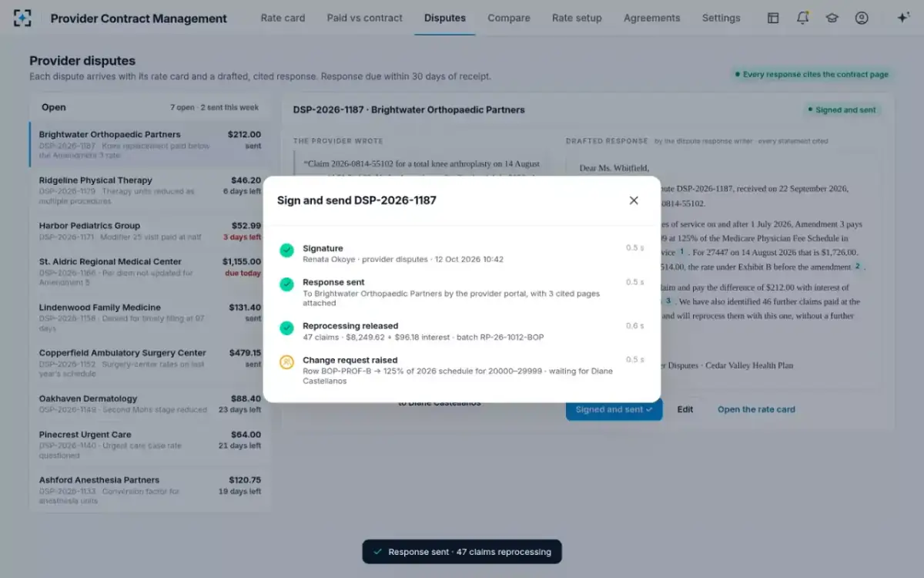Select the Ashford Anesthesia Partners dispute
This screenshot has width=924, height=578.
(150, 490)
